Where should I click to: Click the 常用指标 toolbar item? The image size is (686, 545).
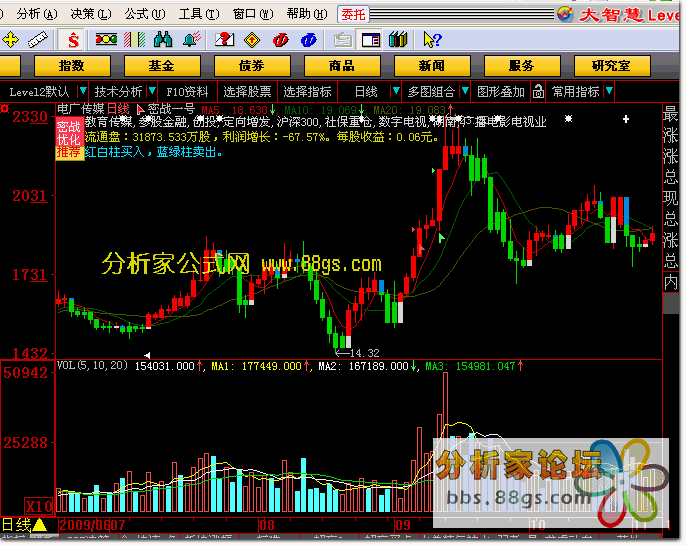click(575, 92)
